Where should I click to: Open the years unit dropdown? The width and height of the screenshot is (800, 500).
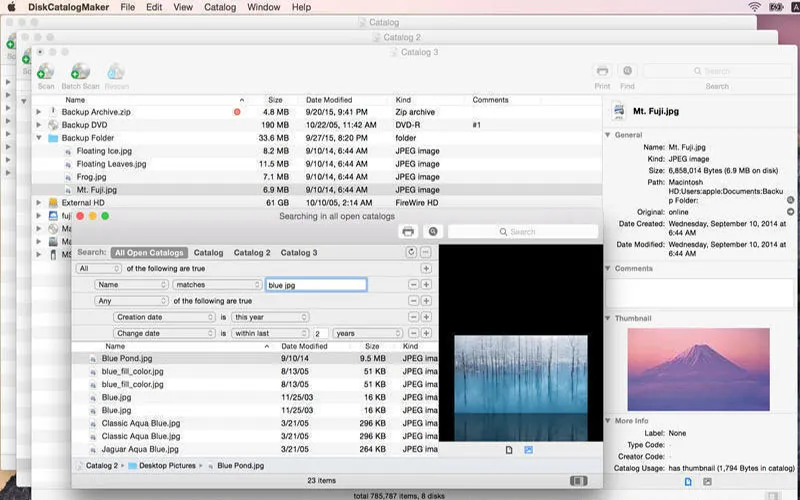coord(368,333)
